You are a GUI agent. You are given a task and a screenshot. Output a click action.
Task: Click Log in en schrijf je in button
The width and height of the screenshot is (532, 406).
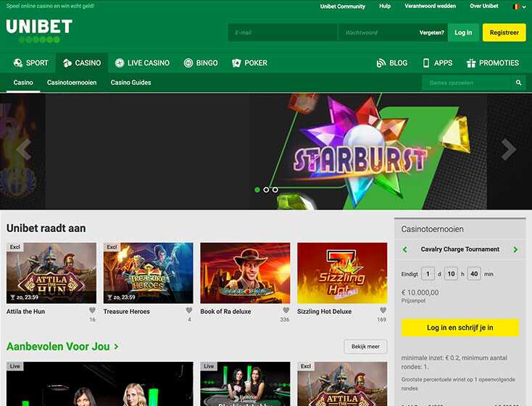click(x=460, y=328)
